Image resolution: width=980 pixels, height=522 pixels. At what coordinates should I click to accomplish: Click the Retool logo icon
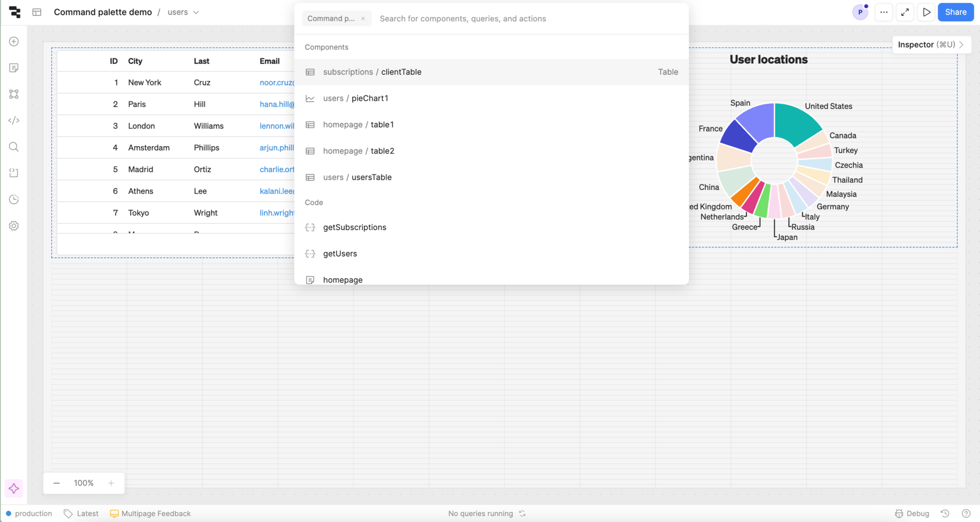coord(15,12)
